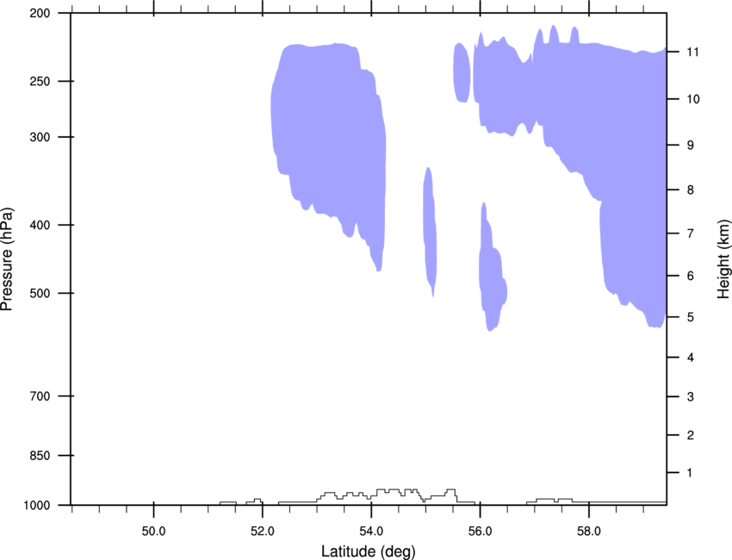This screenshot has width=732, height=560.
Task: Pick the 9 km height label
Action: coord(691,146)
